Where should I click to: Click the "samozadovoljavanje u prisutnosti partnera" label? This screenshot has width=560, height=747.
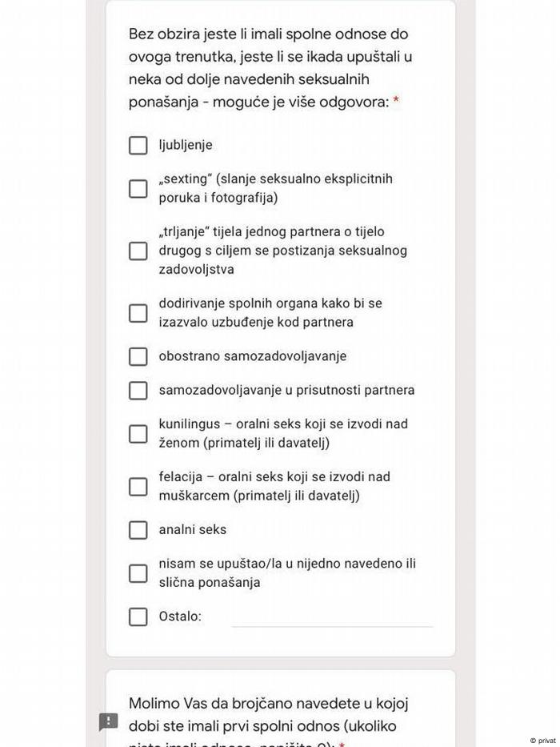pyautogui.click(x=286, y=390)
